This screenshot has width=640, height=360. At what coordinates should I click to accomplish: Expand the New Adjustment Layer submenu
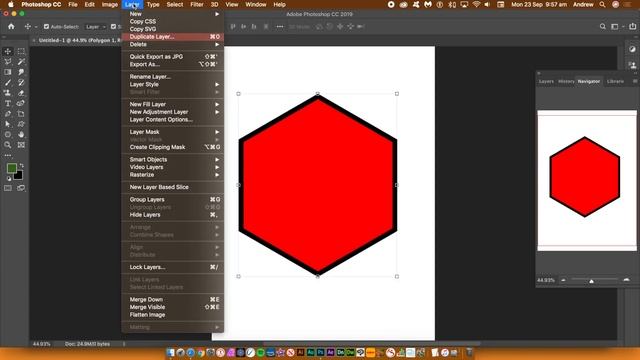pyautogui.click(x=173, y=112)
